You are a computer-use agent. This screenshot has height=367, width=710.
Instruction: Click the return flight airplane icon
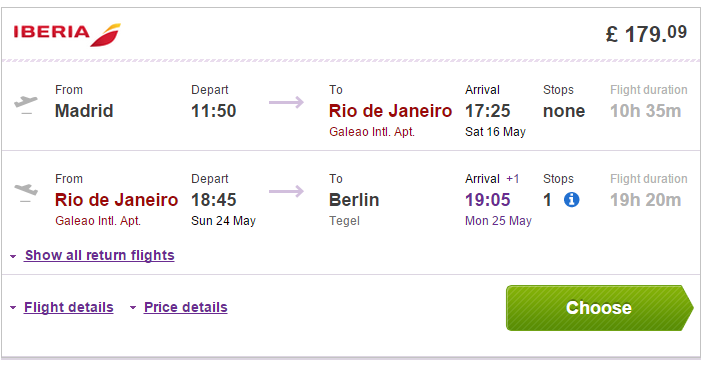[x=26, y=193]
